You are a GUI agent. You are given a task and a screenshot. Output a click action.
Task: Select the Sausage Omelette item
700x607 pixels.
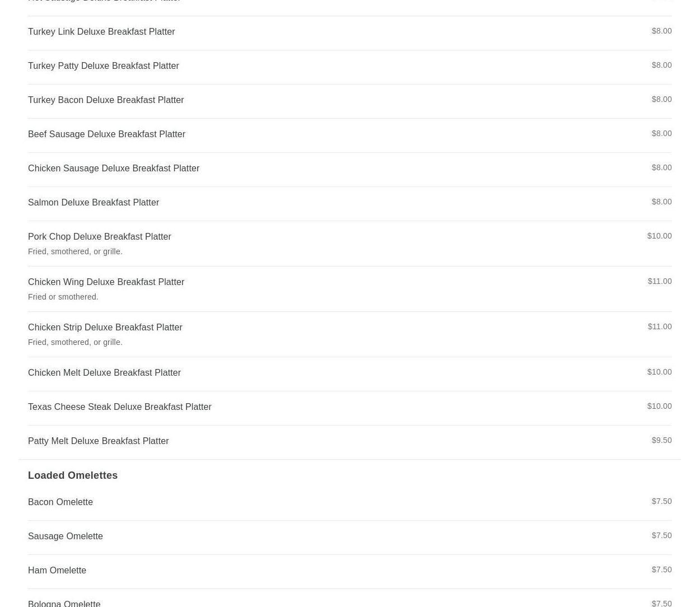click(x=349, y=538)
